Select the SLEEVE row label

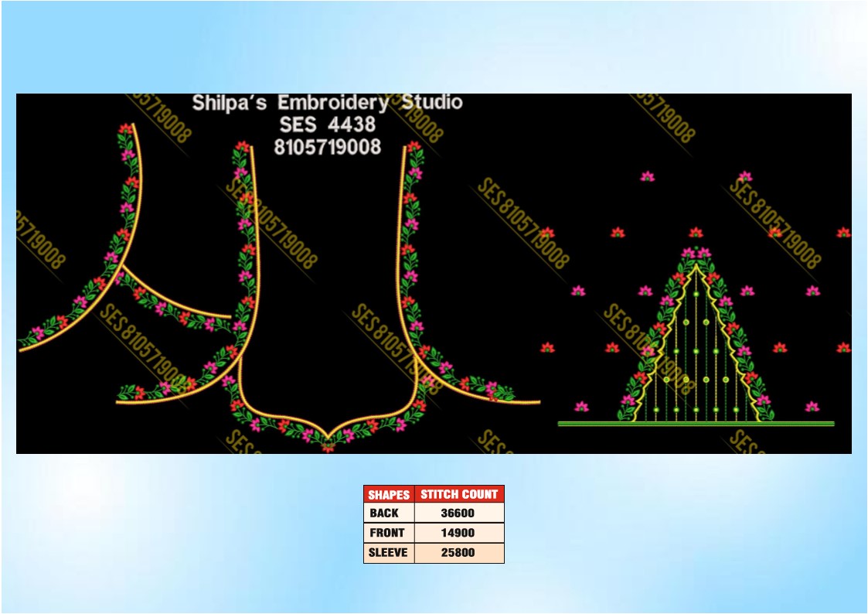[389, 553]
